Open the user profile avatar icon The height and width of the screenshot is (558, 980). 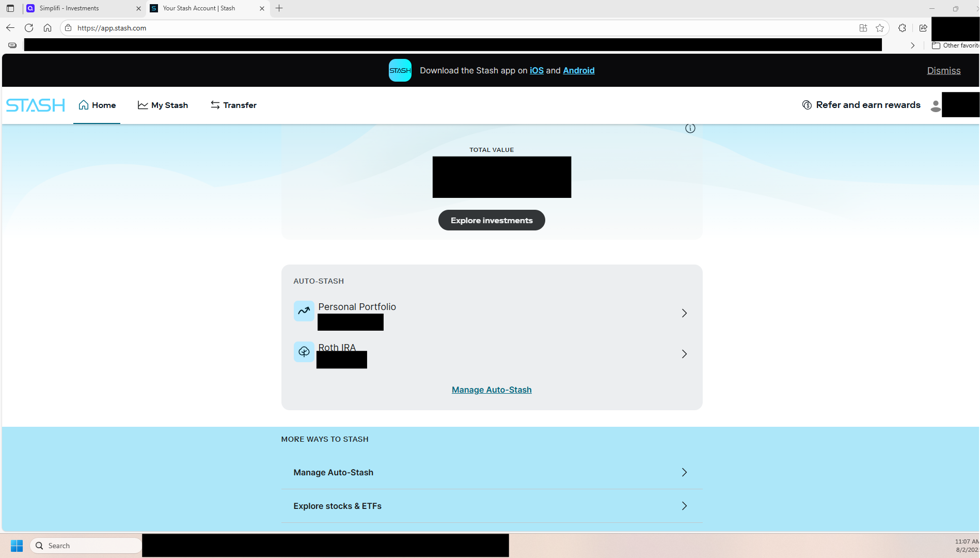point(935,105)
